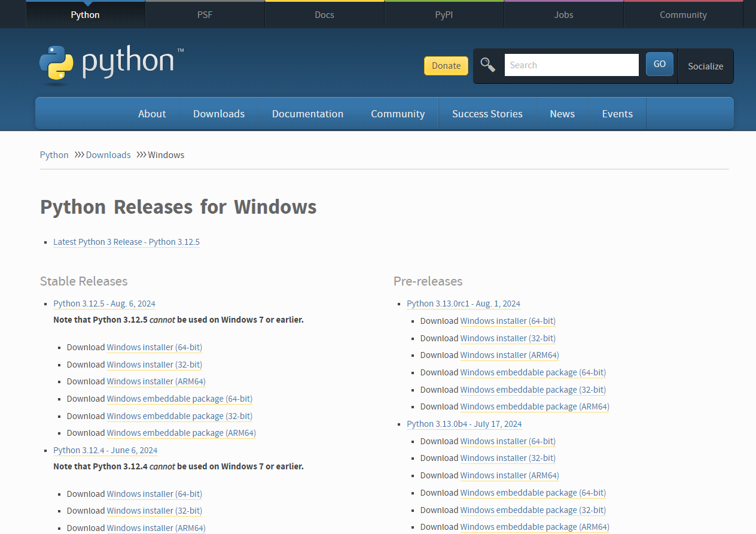Download Python 3.13.0rc1 embeddable package (32-bit)
The height and width of the screenshot is (534, 756).
pos(533,390)
